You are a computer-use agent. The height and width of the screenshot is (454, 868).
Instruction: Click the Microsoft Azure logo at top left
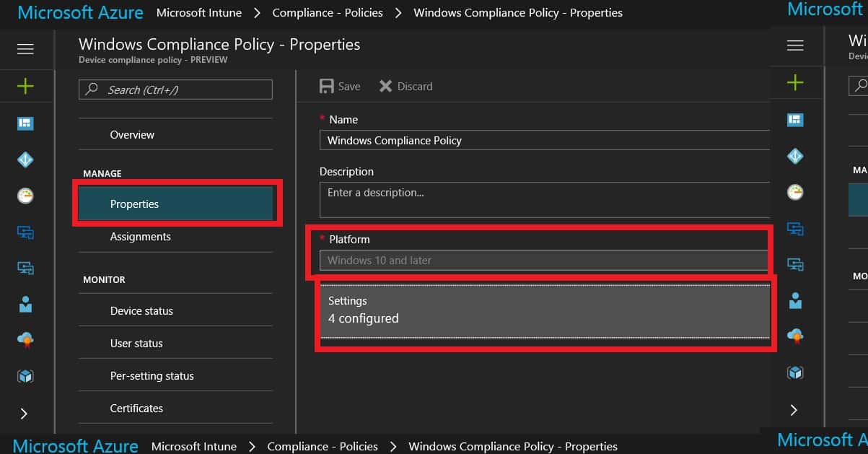click(80, 12)
